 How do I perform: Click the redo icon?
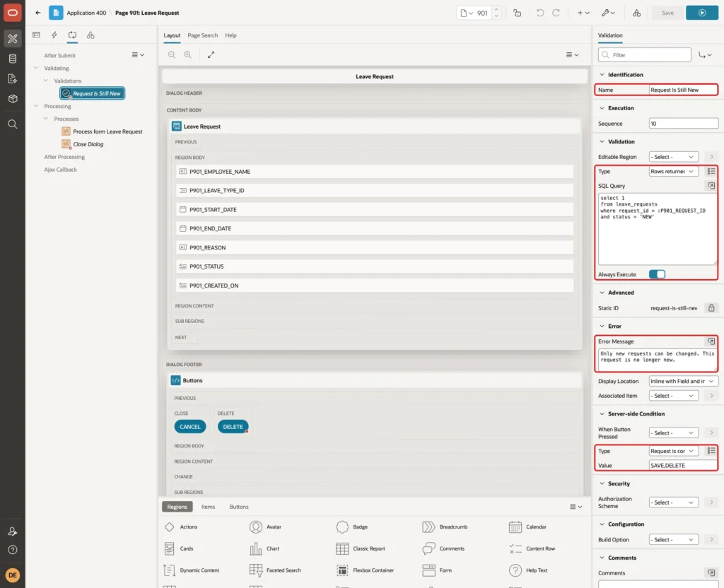point(556,13)
